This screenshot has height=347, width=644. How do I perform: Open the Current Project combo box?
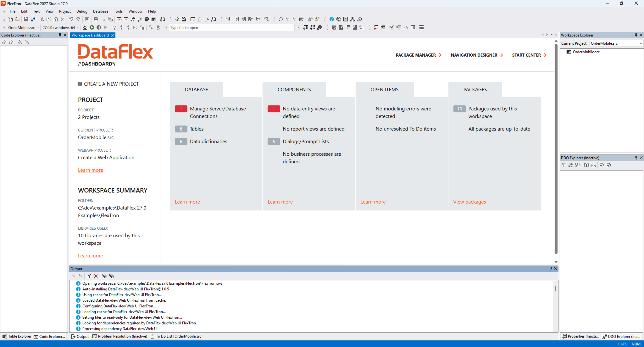(616, 43)
